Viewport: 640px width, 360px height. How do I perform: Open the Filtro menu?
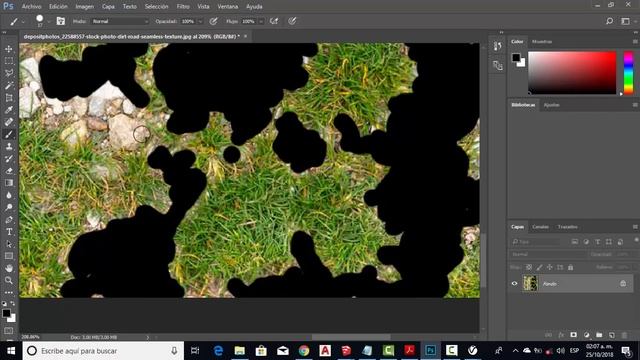(x=183, y=7)
